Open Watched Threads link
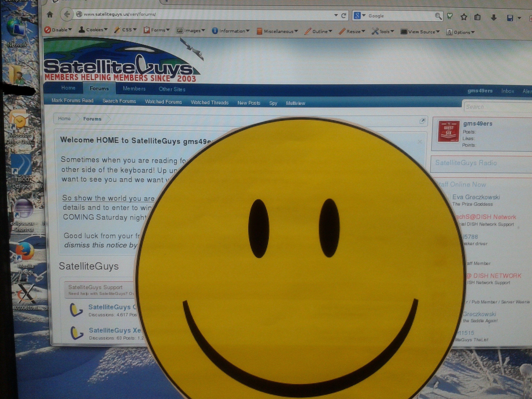This screenshot has width=532, height=399. pos(210,102)
